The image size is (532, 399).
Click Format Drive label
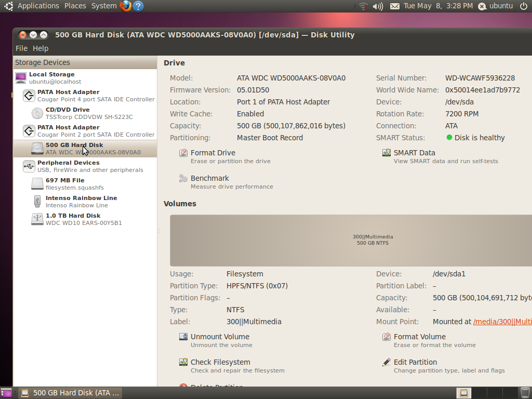[x=212, y=153]
